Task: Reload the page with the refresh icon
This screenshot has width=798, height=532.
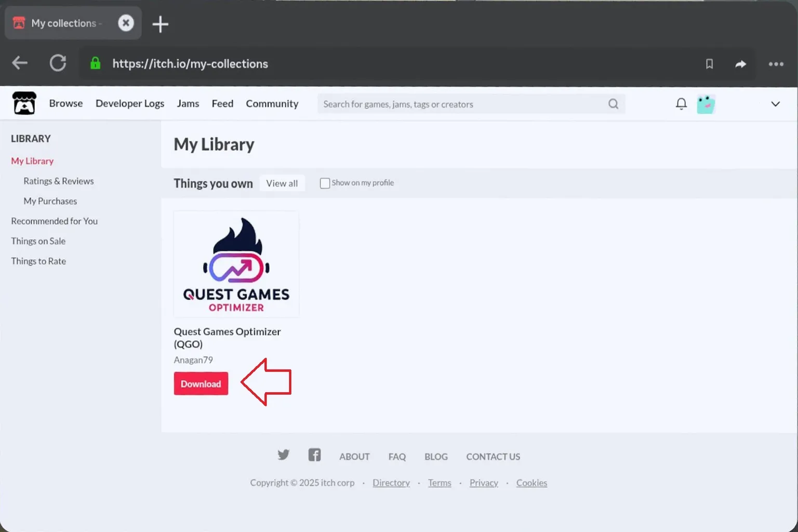Action: (x=58, y=63)
